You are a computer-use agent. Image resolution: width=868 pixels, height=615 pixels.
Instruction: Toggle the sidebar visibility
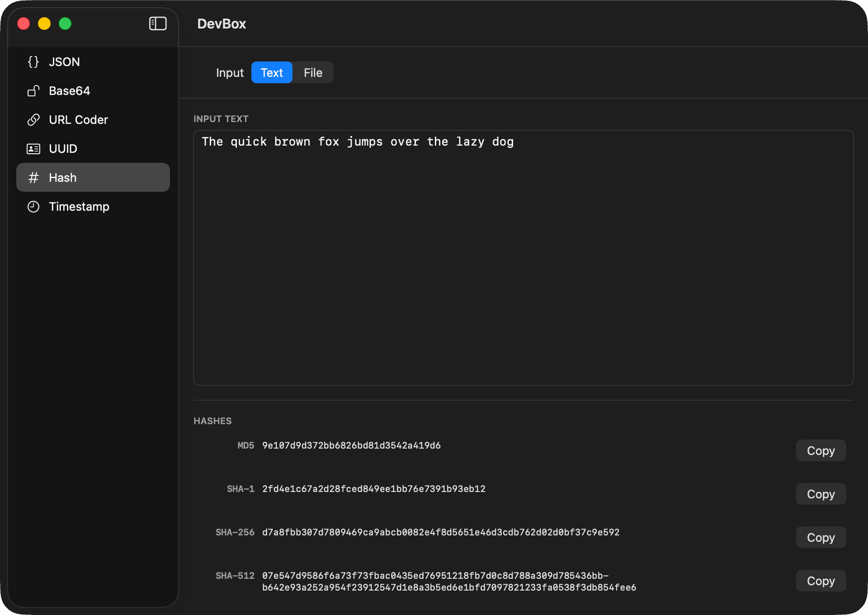click(x=158, y=24)
